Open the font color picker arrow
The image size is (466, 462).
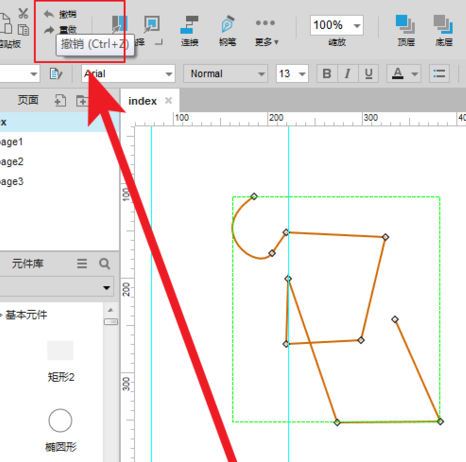tap(415, 74)
